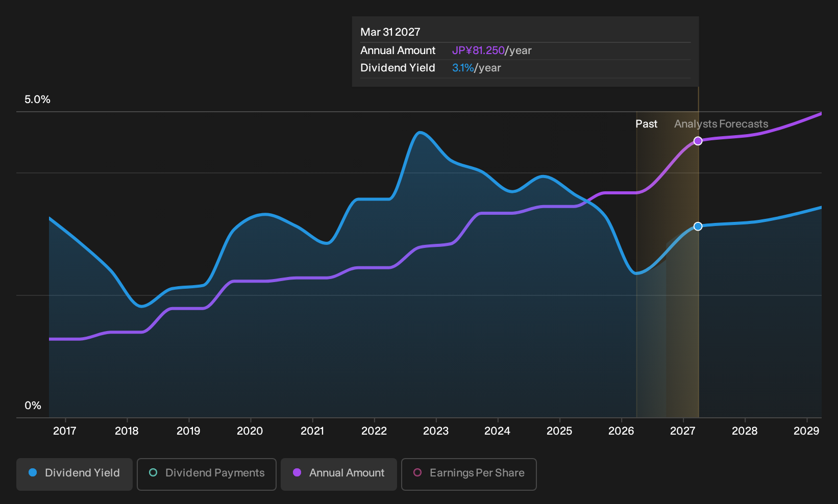Screen dimensions: 838x504
Task: Click the 5.0% y-axis label
Action: click(x=37, y=99)
